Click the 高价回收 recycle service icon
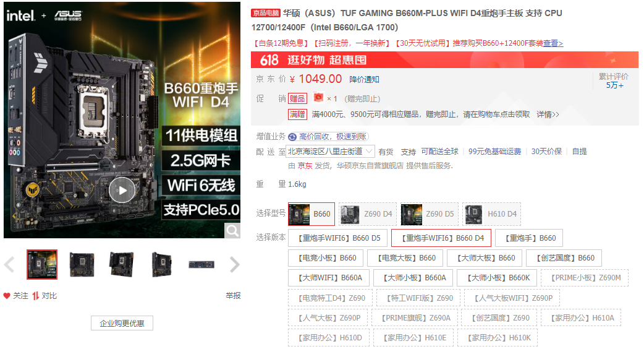This screenshot has width=644, height=349. coord(292,137)
